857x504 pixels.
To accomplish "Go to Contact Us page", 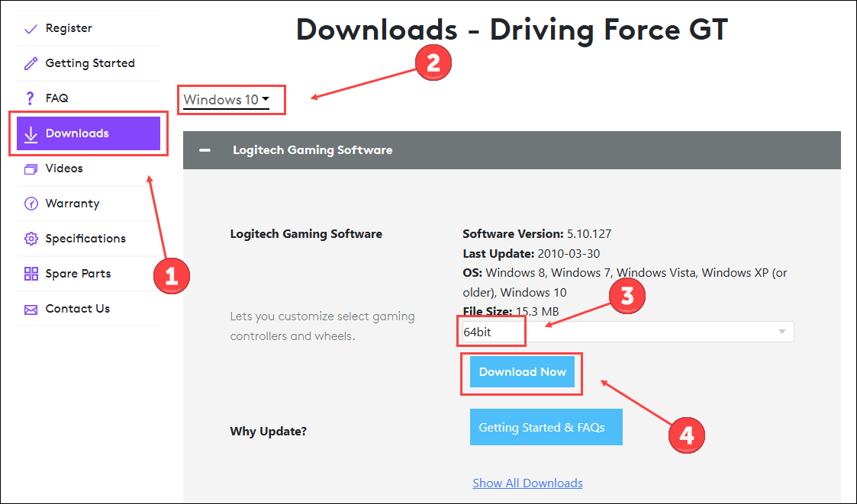I will pos(89,309).
